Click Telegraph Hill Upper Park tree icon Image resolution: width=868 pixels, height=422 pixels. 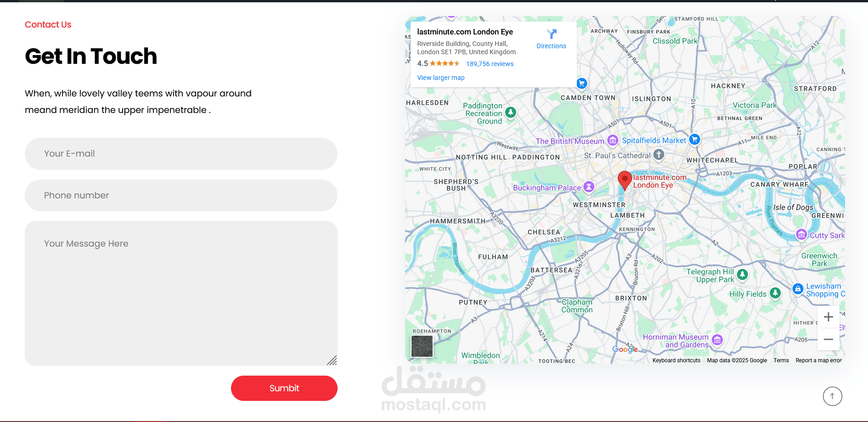(743, 275)
